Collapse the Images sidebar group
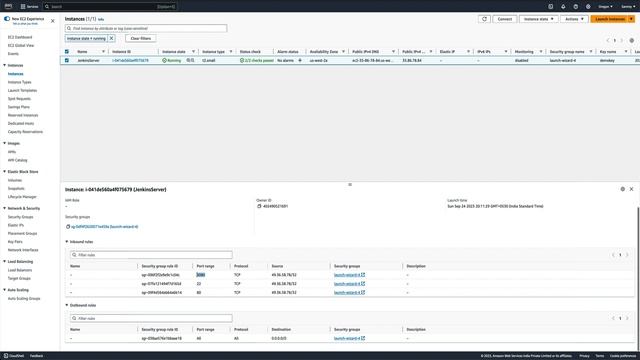640x360 pixels. coord(4,143)
